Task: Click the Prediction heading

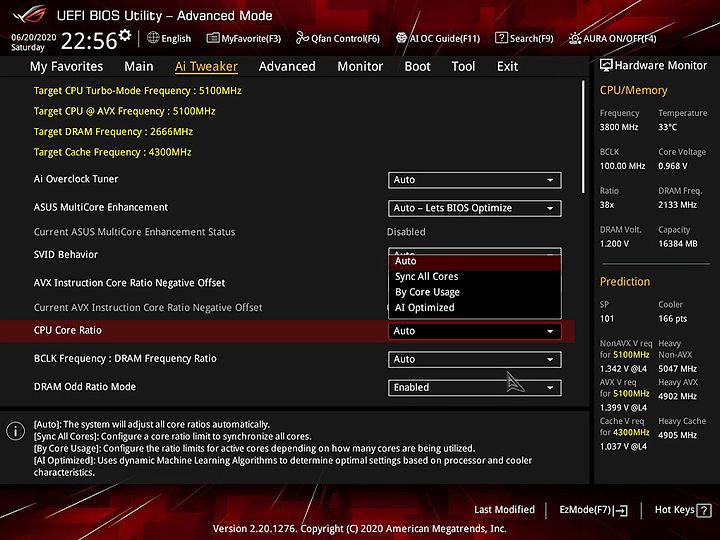Action: 624,281
